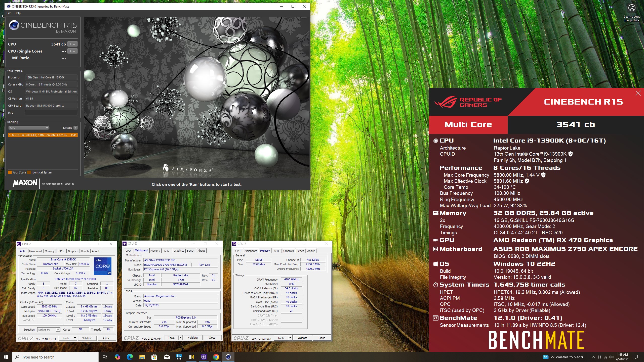644x362 pixels.
Task: Open Task View from the taskbar
Action: coord(105,357)
